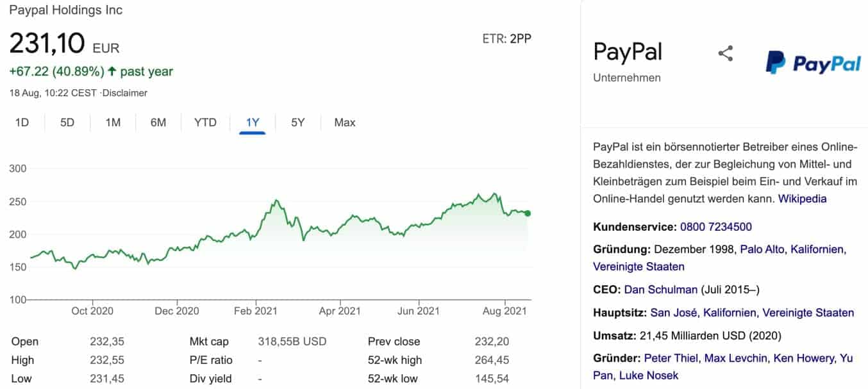868x389 pixels.
Task: Select the 1D time range tab
Action: (22, 122)
